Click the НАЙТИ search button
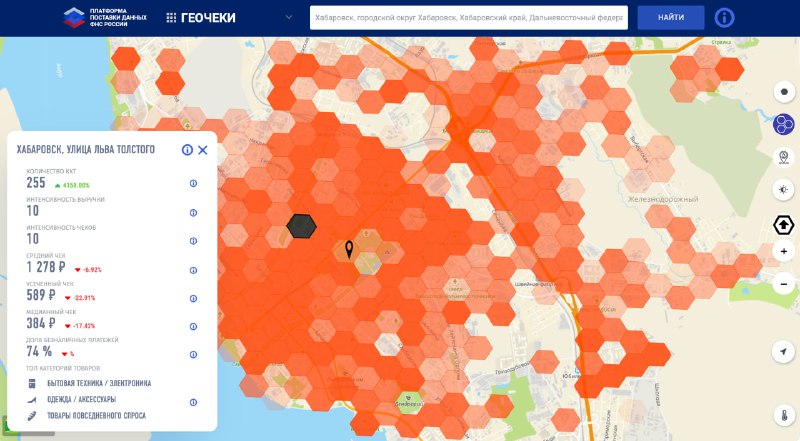This screenshot has width=800, height=441. click(x=671, y=17)
